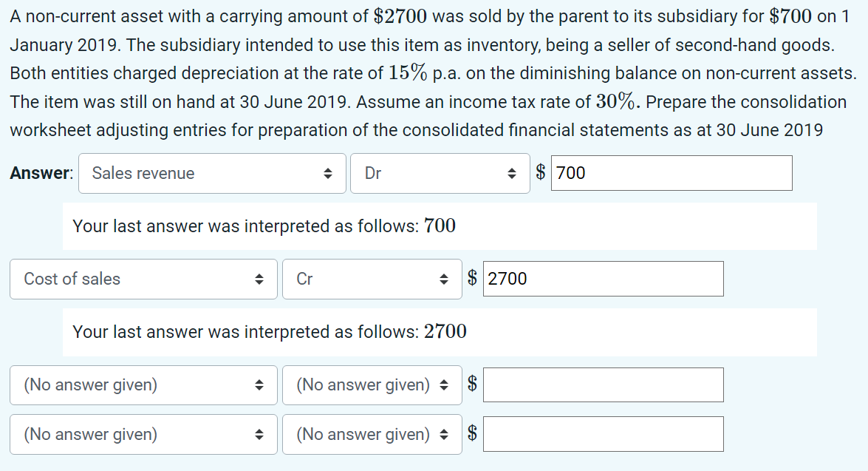Click arrows icon on third row account selector
868x471 pixels.
tap(259, 384)
